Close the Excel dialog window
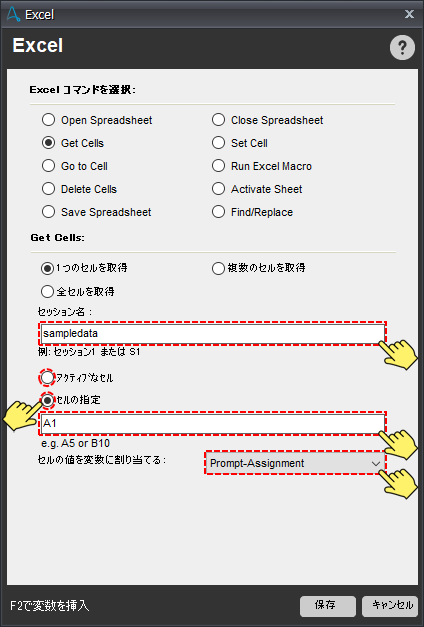Viewport: 424px width, 627px height. (x=409, y=14)
